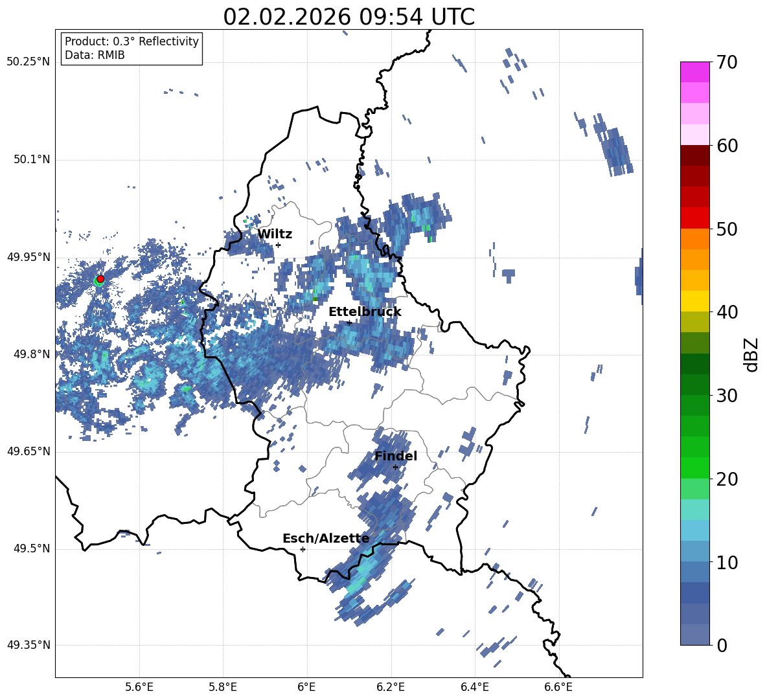Click the 50 dBZ colorbar tick label
The width and height of the screenshot is (767, 700).
pyautogui.click(x=727, y=229)
